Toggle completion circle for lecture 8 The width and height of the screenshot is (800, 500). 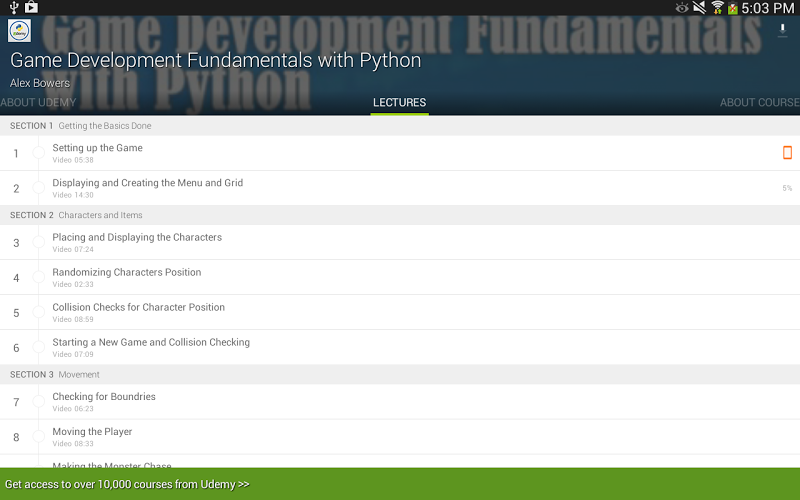pos(39,437)
